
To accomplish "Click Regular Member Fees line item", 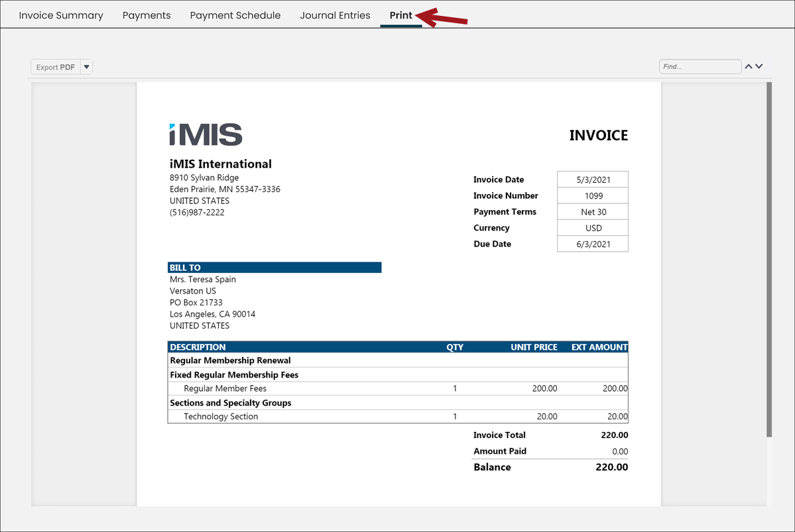I will tap(225, 389).
